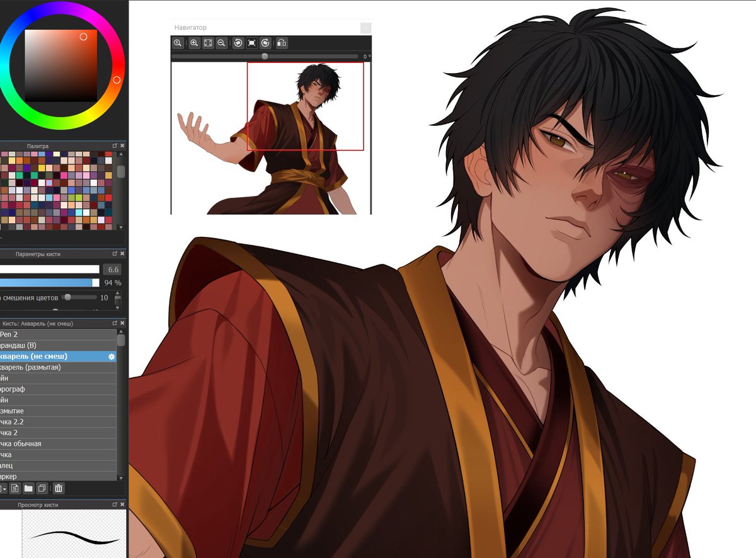The width and height of the screenshot is (756, 558).
Task: Click the brush stroke preview
Action: [73, 535]
